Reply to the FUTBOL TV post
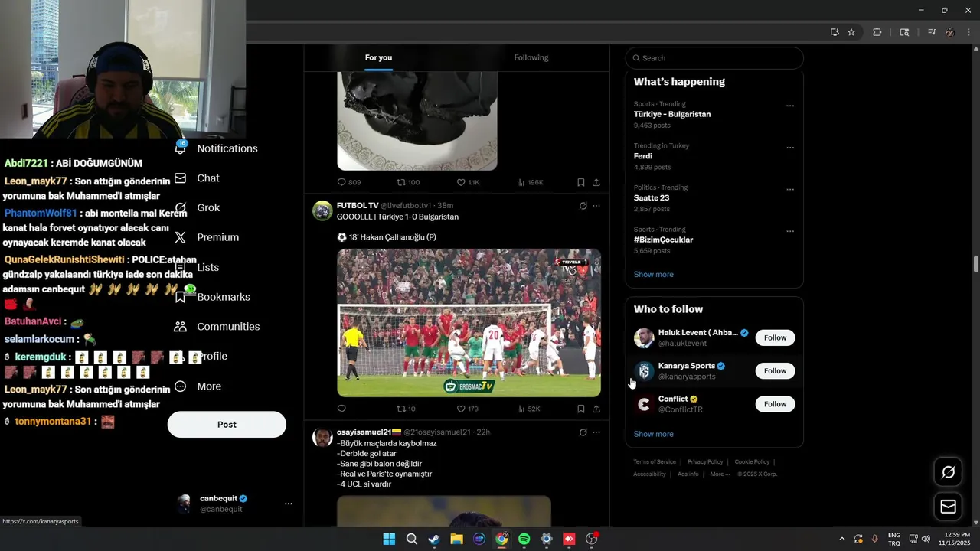The height and width of the screenshot is (551, 980). click(x=341, y=409)
